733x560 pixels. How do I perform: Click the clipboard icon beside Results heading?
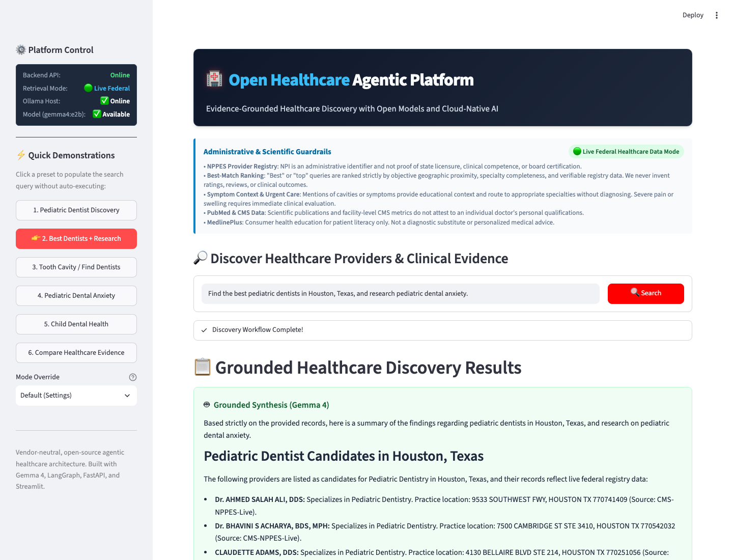[x=203, y=367]
